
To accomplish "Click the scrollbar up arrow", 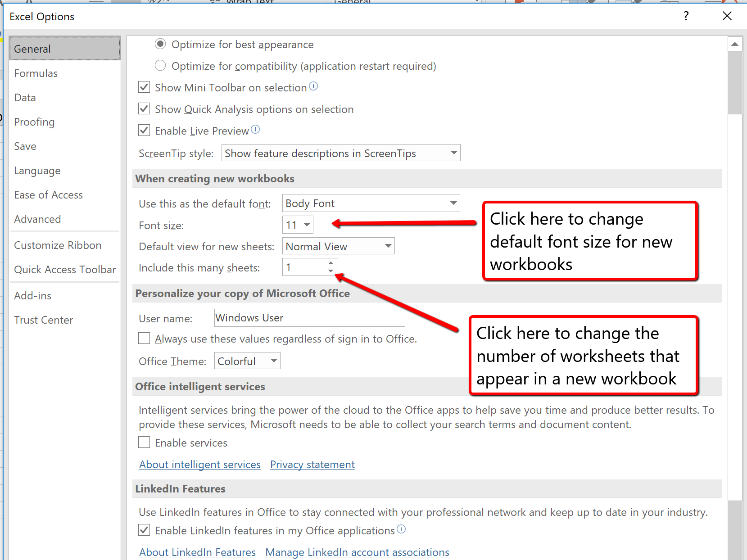I will 735,44.
